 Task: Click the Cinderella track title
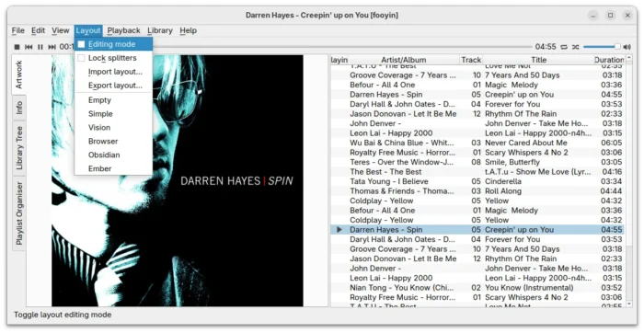coord(503,181)
